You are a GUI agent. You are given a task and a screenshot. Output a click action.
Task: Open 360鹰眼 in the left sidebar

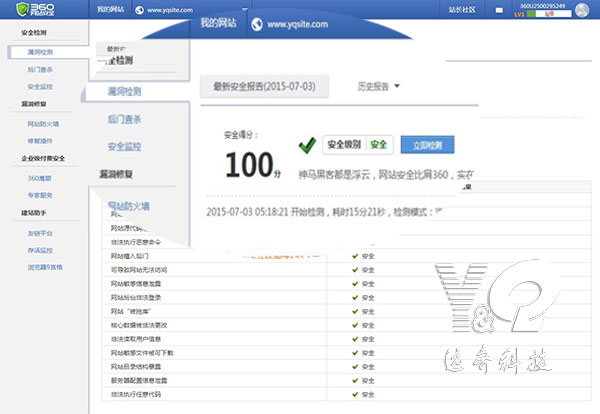click(x=39, y=178)
